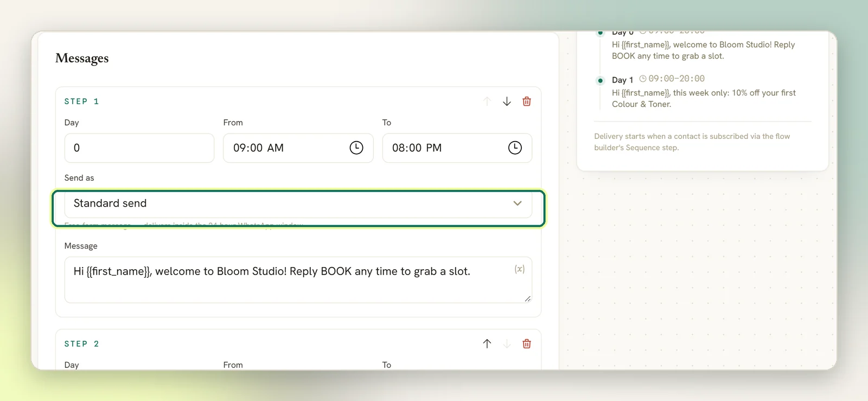The image size is (868, 401).
Task: Click into the Step 1 Message textarea
Action: (298, 280)
